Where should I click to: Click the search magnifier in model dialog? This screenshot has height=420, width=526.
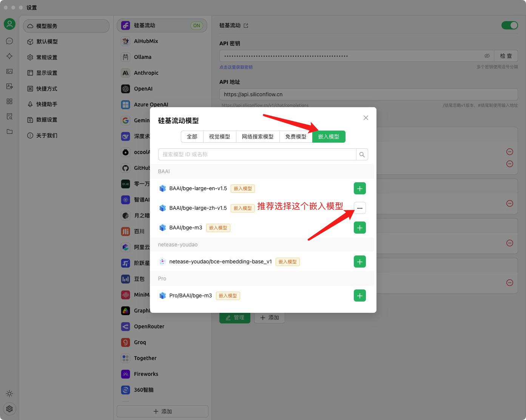[362, 154]
